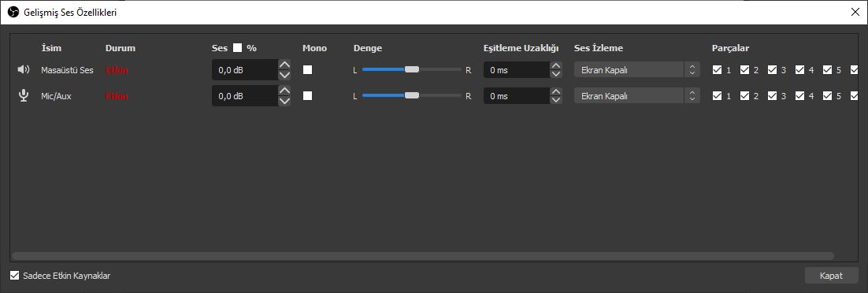Click the horizontal scrollbar
This screenshot has height=293, width=868.
click(422, 256)
